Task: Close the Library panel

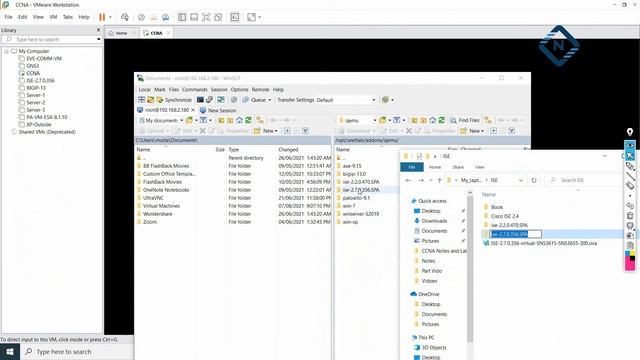Action: click(98, 30)
